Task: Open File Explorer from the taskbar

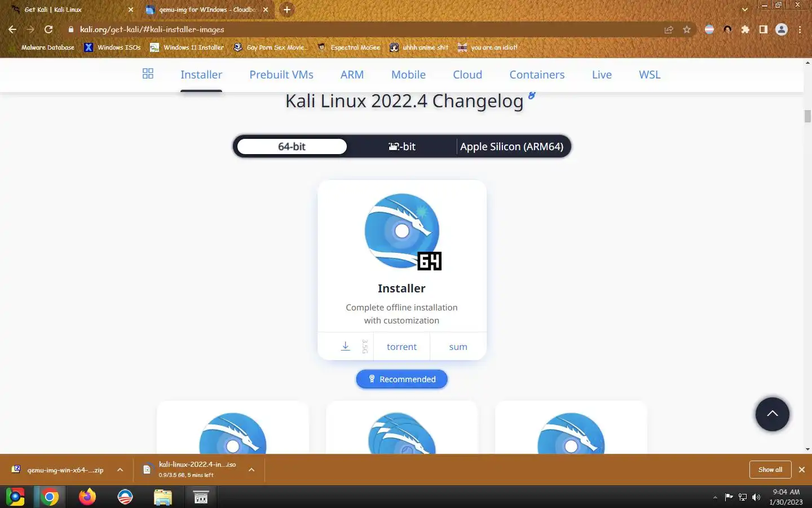Action: pos(162,497)
